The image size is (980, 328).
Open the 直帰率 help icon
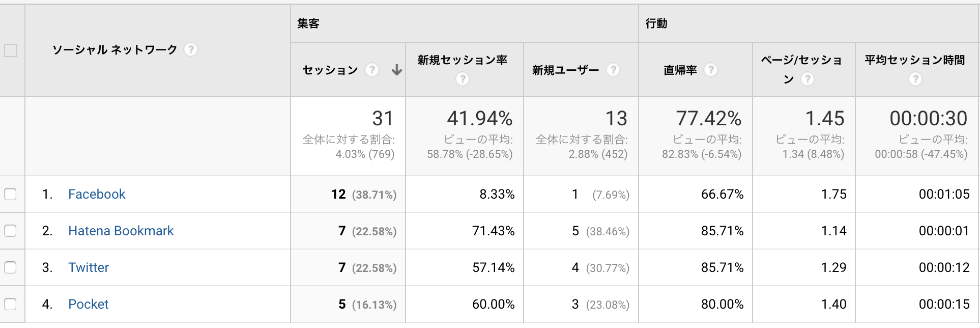point(710,70)
